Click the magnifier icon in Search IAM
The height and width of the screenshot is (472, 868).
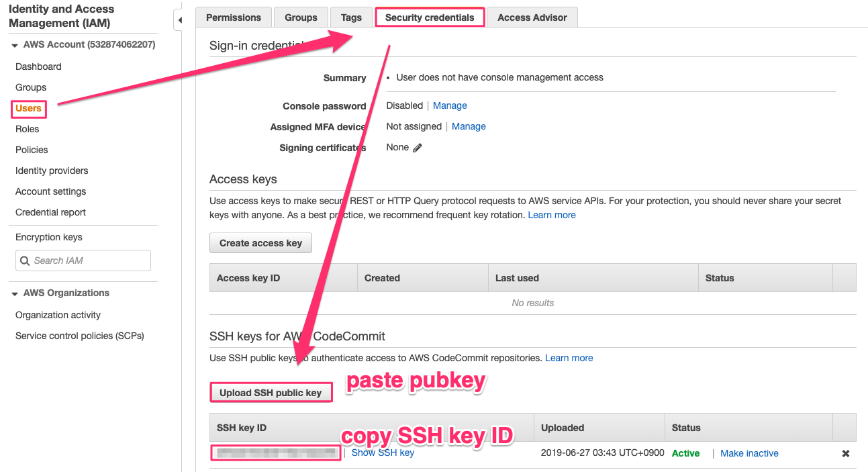pos(26,261)
